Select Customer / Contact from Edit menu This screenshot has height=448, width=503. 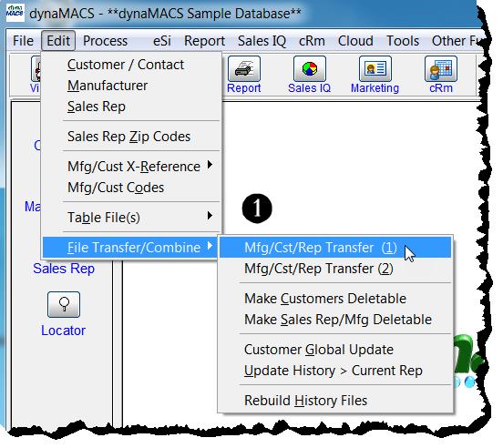pos(132,65)
